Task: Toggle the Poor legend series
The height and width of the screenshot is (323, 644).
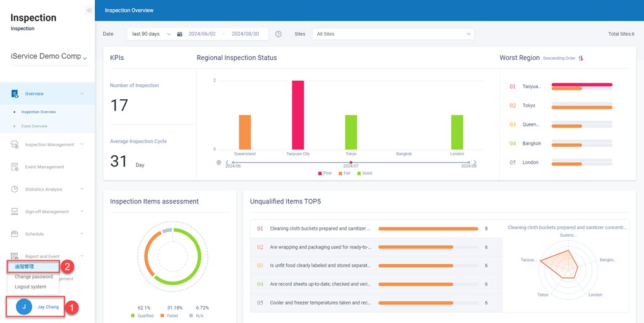Action: point(324,173)
